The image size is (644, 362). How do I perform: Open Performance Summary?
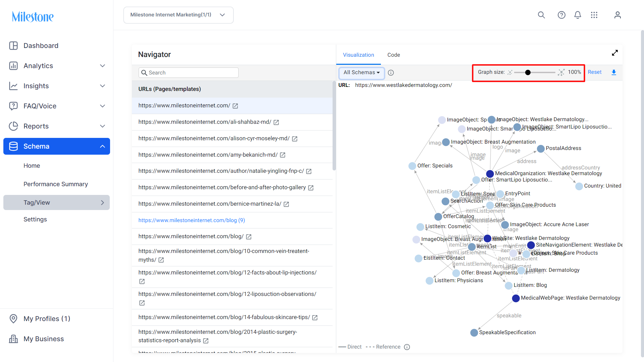click(x=56, y=184)
